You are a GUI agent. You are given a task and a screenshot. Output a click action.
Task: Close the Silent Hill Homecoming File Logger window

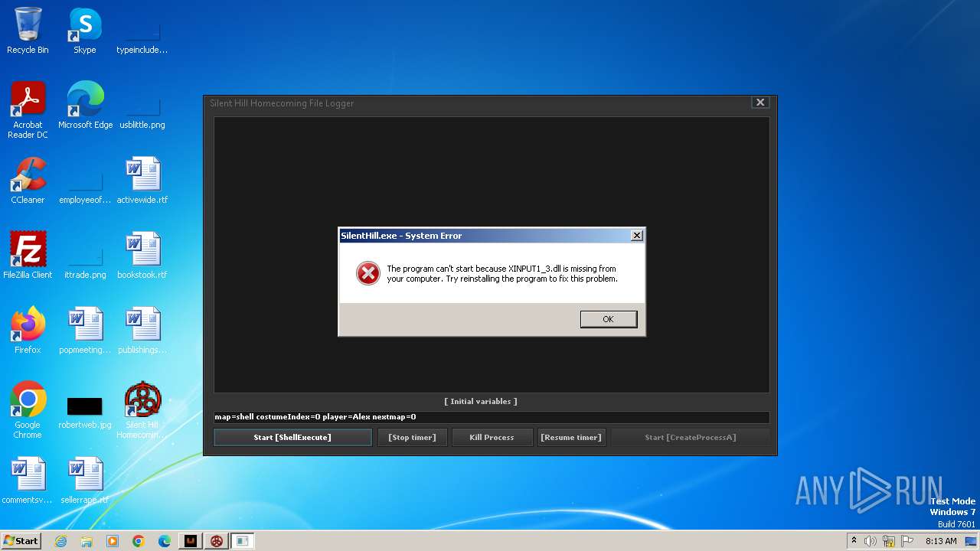point(759,102)
